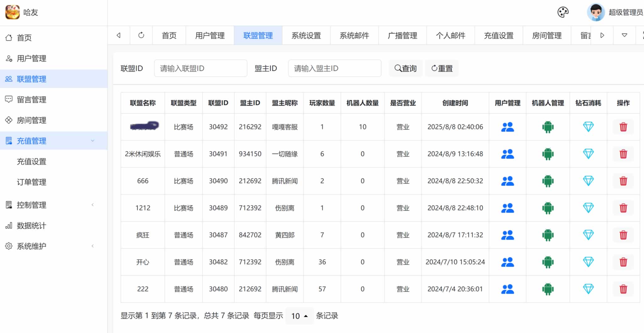Open robot management for alliance 30492
Image resolution: width=644 pixels, height=333 pixels.
547,127
